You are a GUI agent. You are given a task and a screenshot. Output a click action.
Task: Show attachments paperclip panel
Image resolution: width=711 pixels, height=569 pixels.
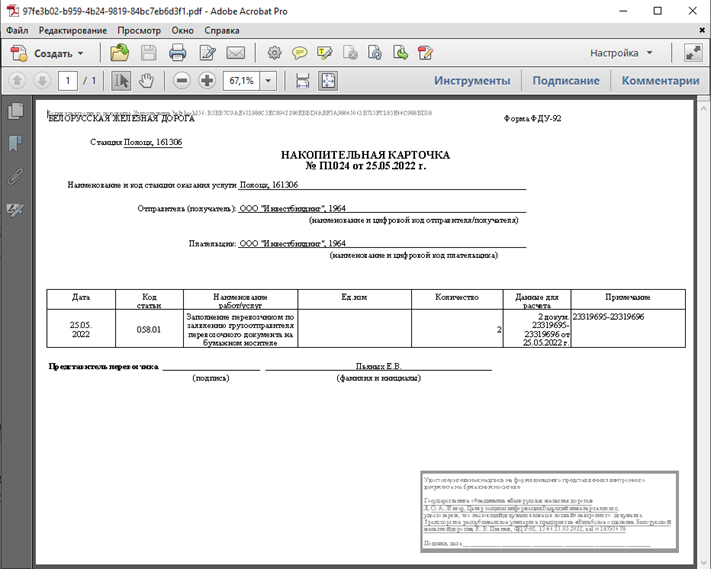(x=15, y=177)
